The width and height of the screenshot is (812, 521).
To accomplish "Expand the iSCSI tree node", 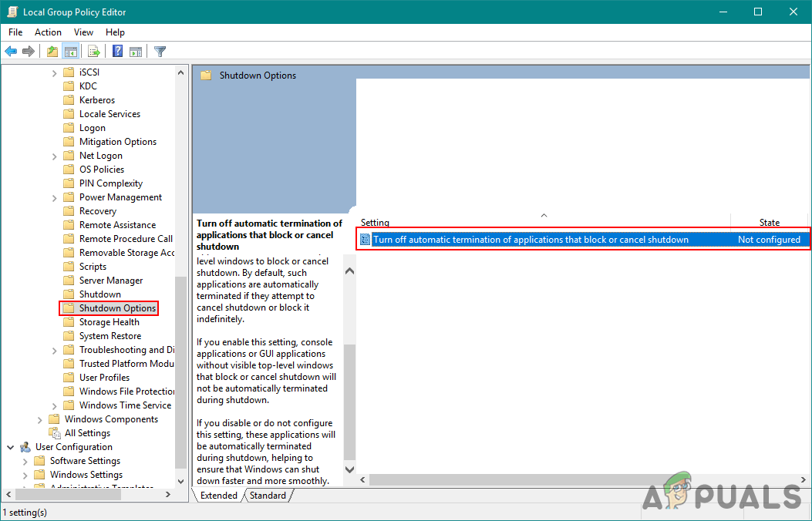I will click(x=54, y=73).
